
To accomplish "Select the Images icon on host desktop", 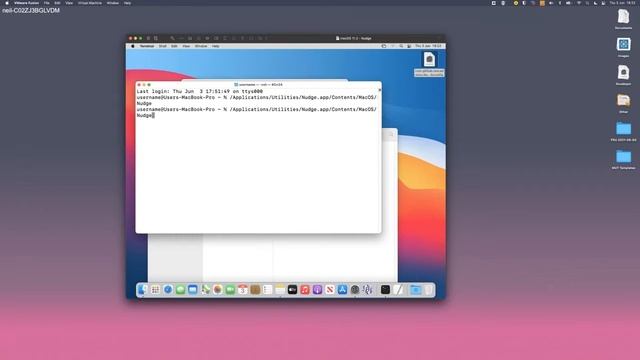I will (623, 44).
